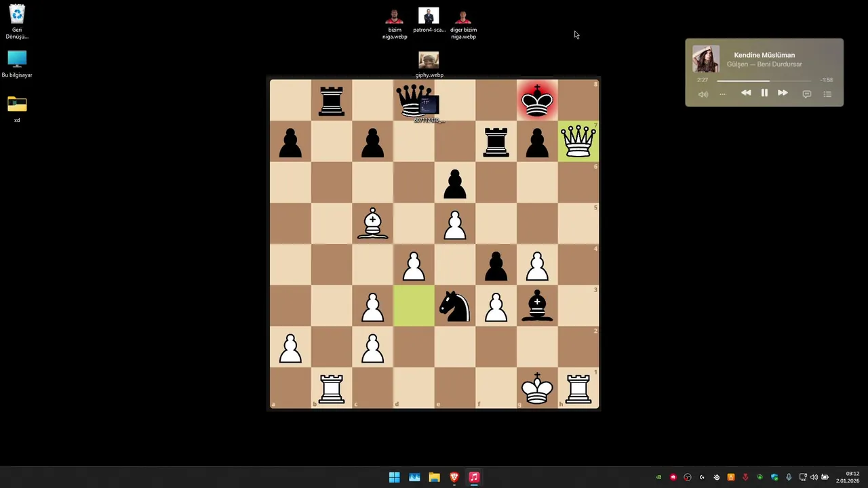Open File Explorer from the taskbar
Image resolution: width=868 pixels, height=488 pixels.
(x=434, y=477)
